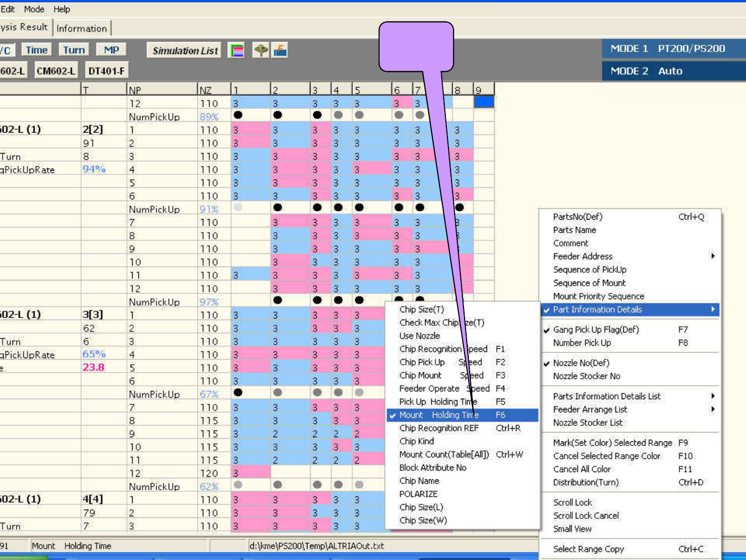Expand Parts Information Details List submenu
Screen dimensions: 746x560
tap(607, 396)
